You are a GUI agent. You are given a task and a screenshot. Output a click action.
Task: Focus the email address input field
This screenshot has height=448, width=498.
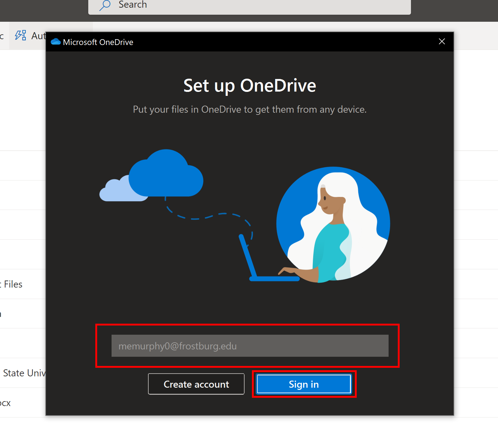pos(250,346)
